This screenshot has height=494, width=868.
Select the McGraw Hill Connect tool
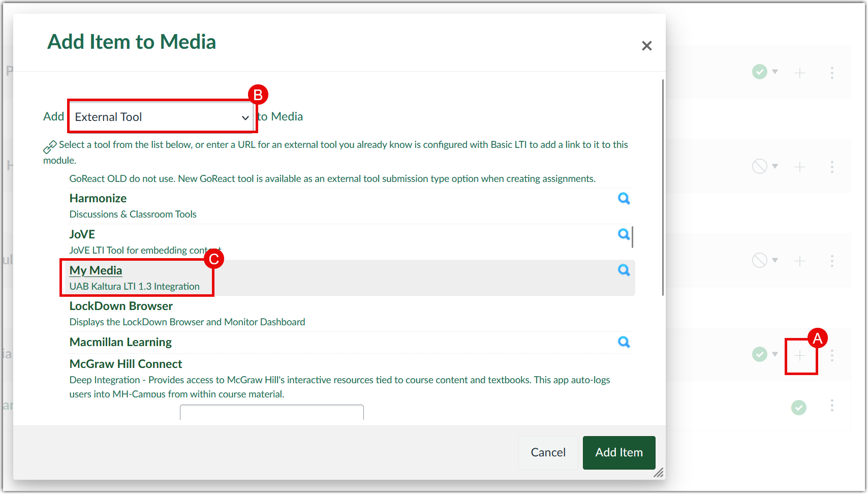(126, 364)
